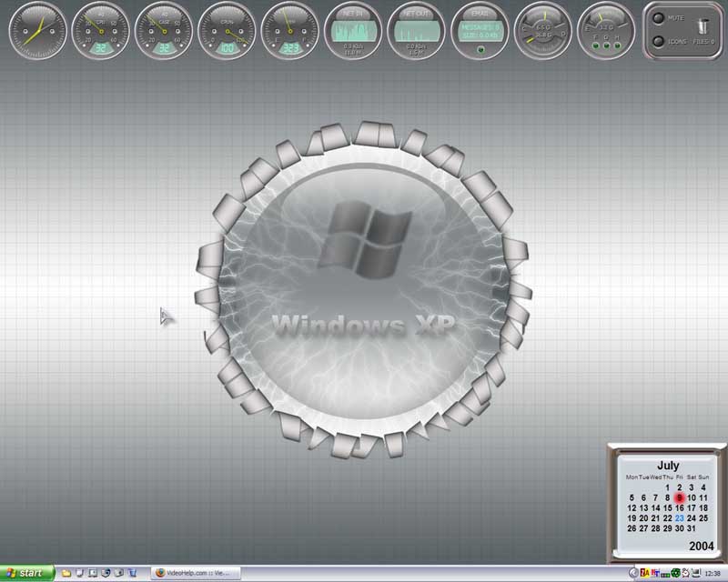
Task: Toggle the MUTE button
Action: 658,18
